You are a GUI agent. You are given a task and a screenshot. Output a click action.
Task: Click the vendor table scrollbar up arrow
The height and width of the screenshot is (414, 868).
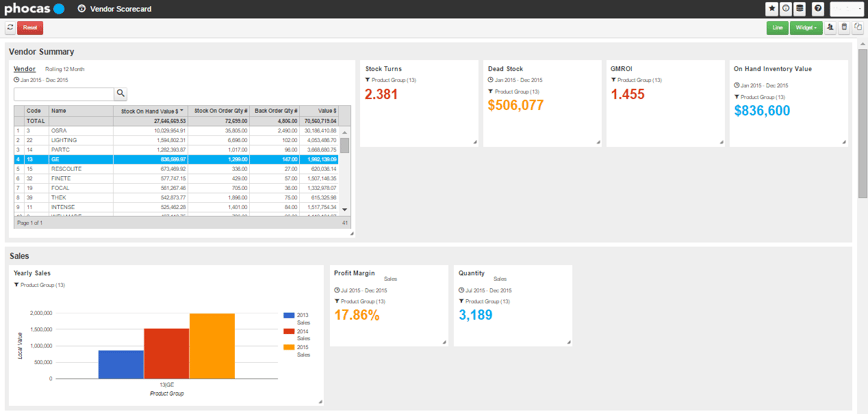(x=344, y=132)
